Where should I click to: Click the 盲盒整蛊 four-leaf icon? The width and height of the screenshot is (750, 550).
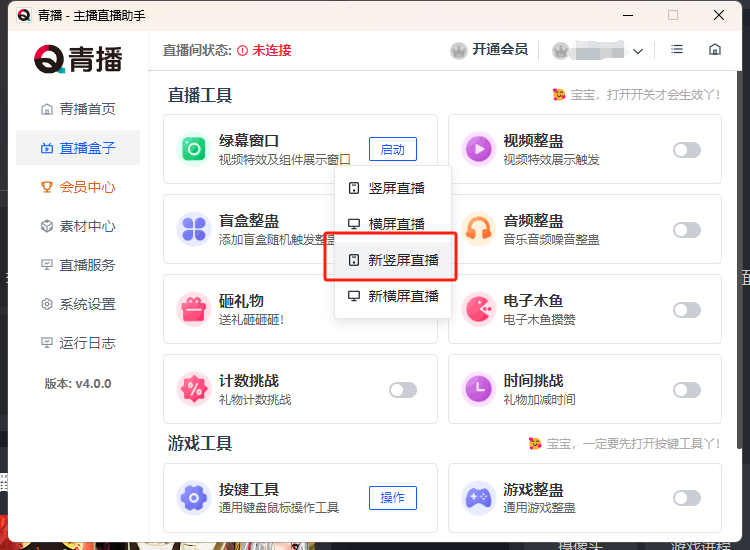click(x=194, y=229)
